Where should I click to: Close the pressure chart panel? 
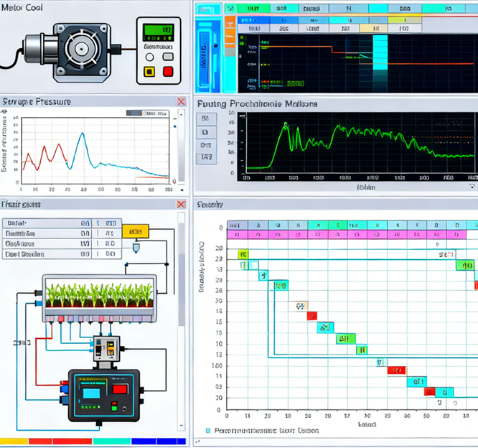point(181,102)
